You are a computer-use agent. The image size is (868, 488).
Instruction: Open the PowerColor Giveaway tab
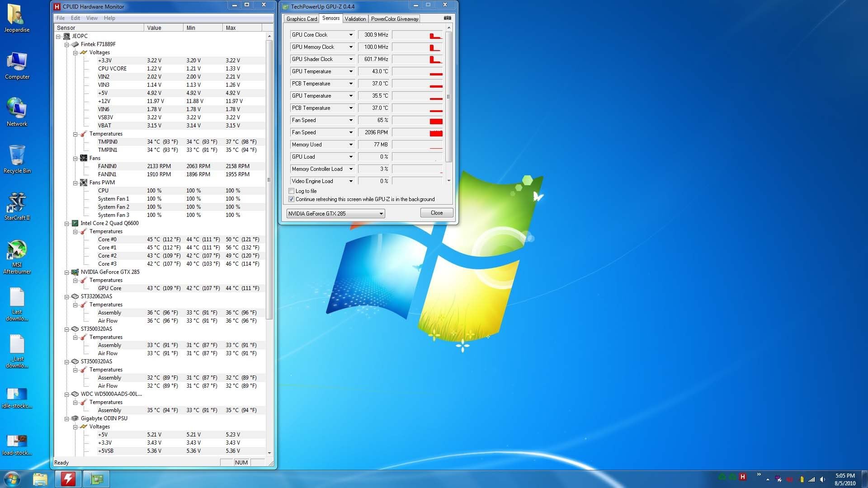(394, 19)
